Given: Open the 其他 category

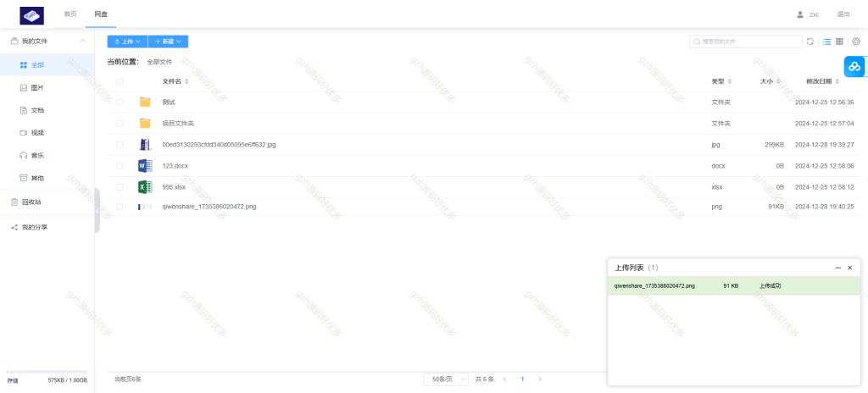Looking at the screenshot, I should pos(47,178).
